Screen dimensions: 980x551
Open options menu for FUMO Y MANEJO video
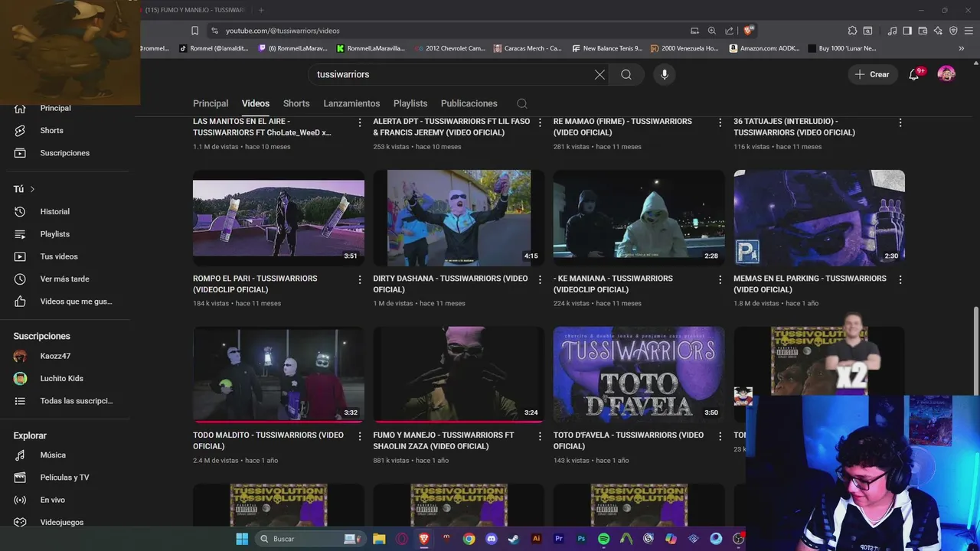[540, 436]
